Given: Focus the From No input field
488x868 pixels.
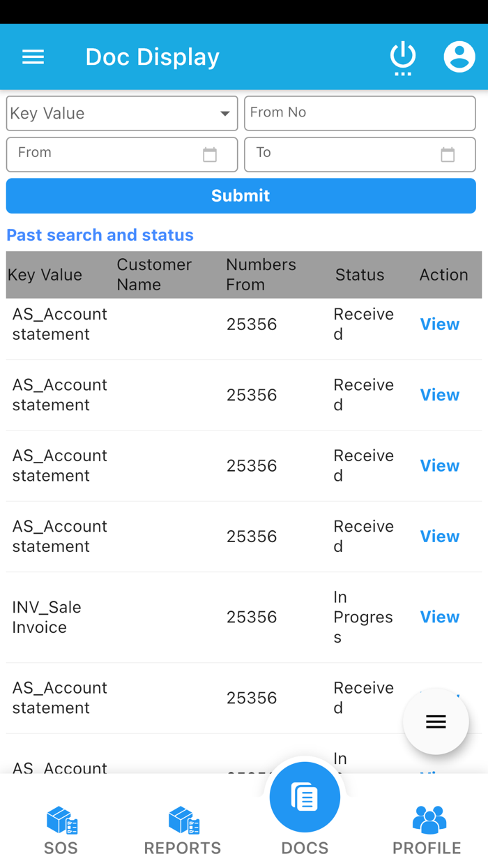Looking at the screenshot, I should point(360,113).
